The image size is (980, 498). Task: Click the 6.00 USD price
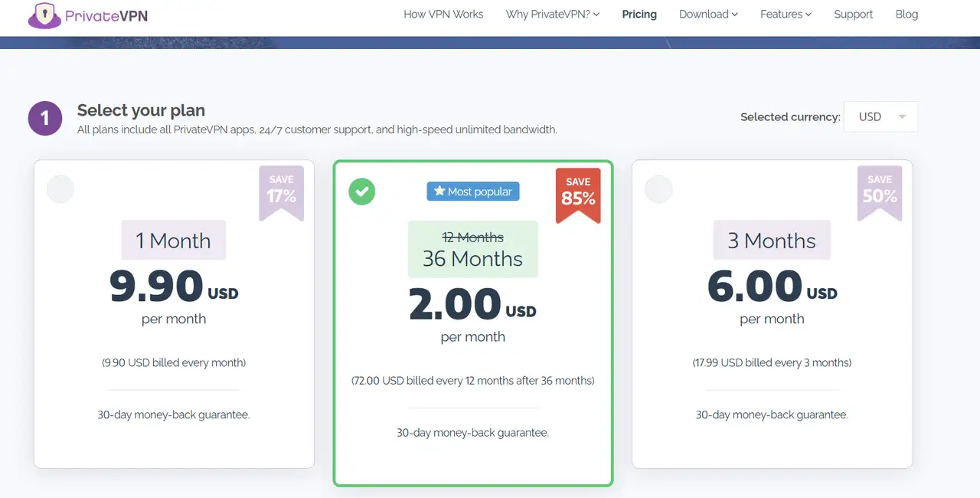pyautogui.click(x=772, y=286)
